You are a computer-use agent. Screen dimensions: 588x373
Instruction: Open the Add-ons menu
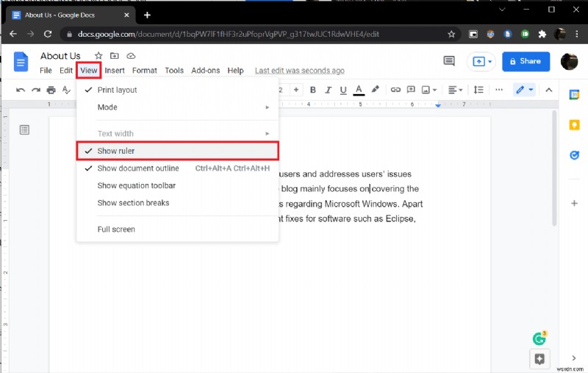point(206,71)
